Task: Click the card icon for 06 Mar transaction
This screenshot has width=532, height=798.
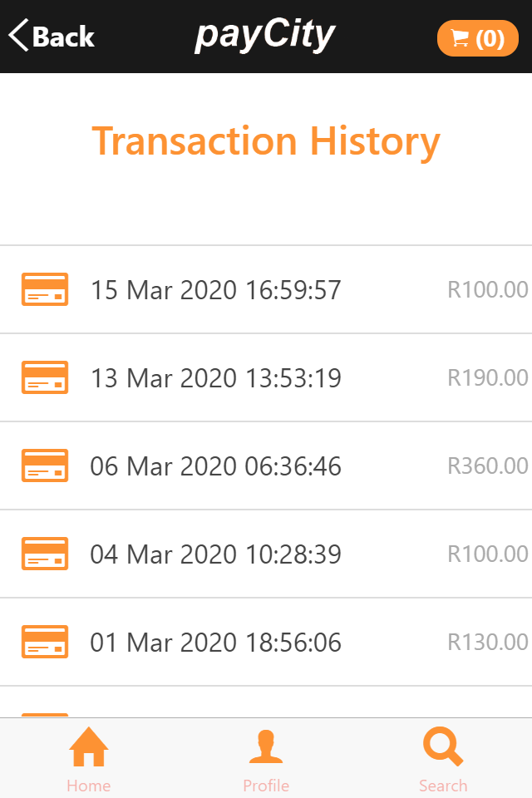Action: pyautogui.click(x=44, y=465)
